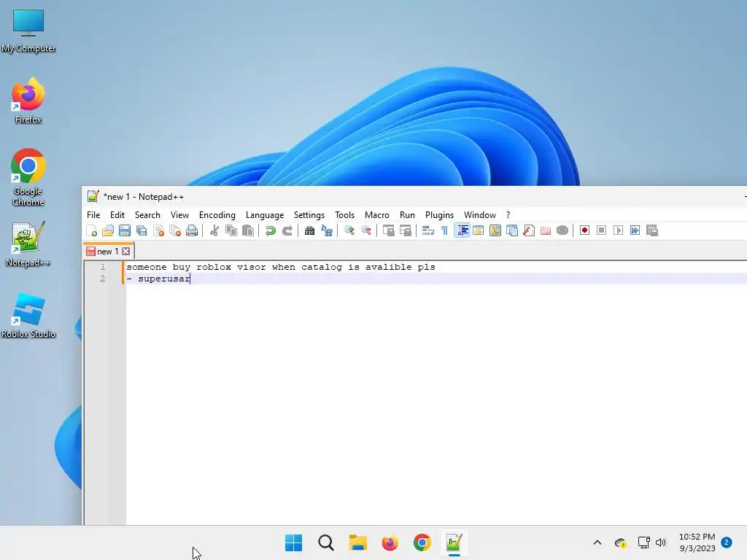The height and width of the screenshot is (560, 747).
Task: Open the Run menu
Action: 407,215
